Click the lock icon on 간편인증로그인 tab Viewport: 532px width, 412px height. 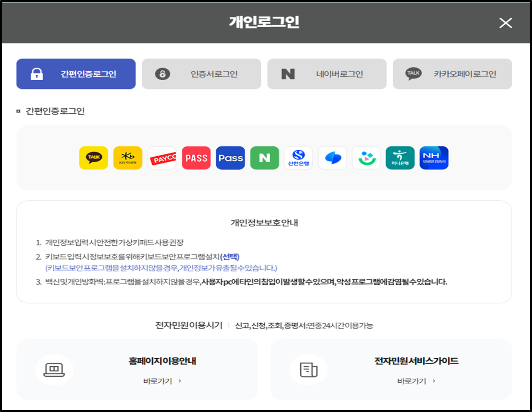click(37, 73)
